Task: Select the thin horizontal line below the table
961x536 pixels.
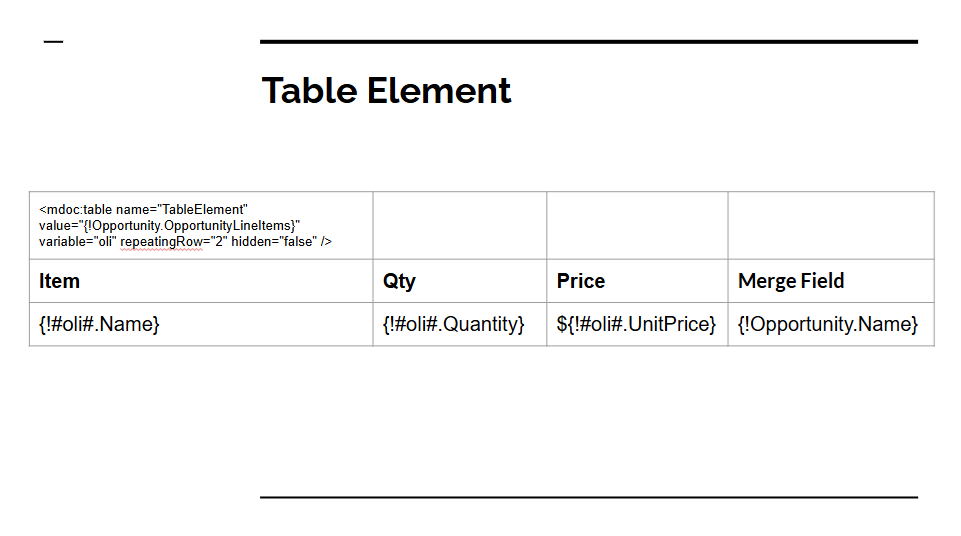Action: click(x=588, y=497)
